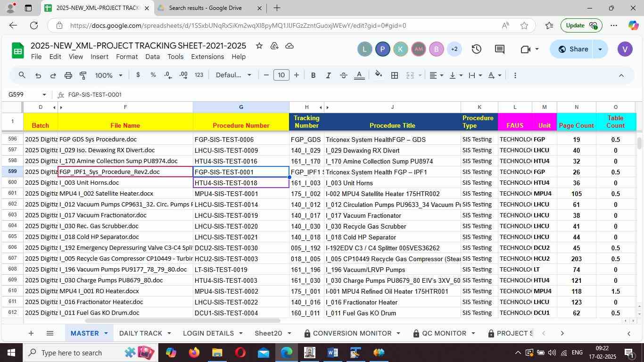Open the borders menu
Viewport: 644px width, 362px height.
[x=395, y=75]
